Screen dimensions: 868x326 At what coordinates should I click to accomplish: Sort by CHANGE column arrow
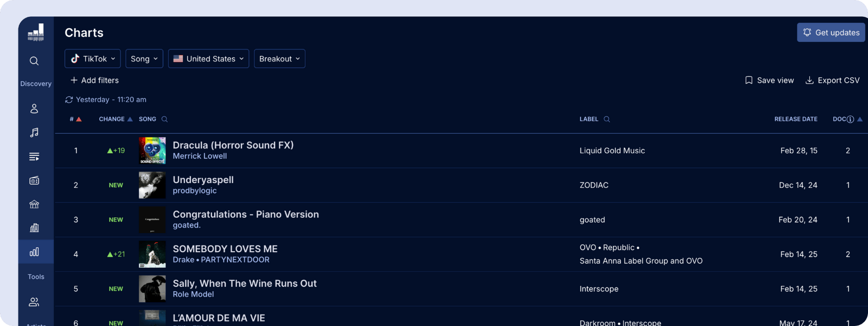(130, 119)
